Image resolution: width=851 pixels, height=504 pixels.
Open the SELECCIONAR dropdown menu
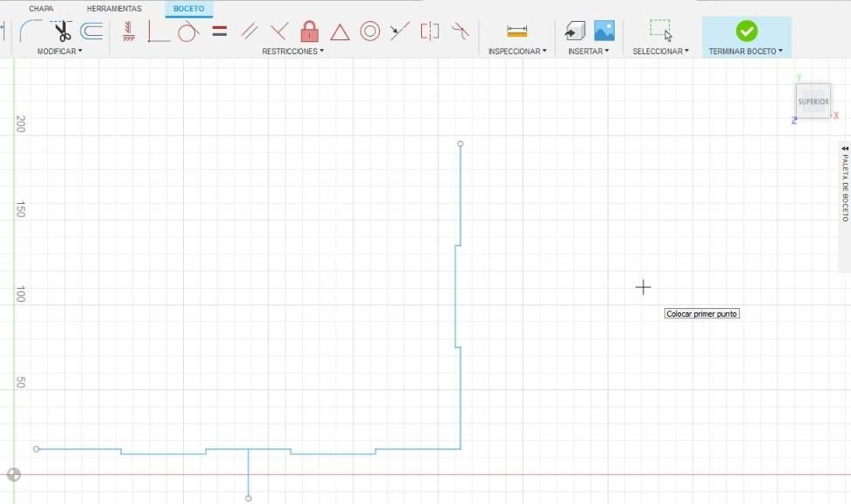click(660, 51)
